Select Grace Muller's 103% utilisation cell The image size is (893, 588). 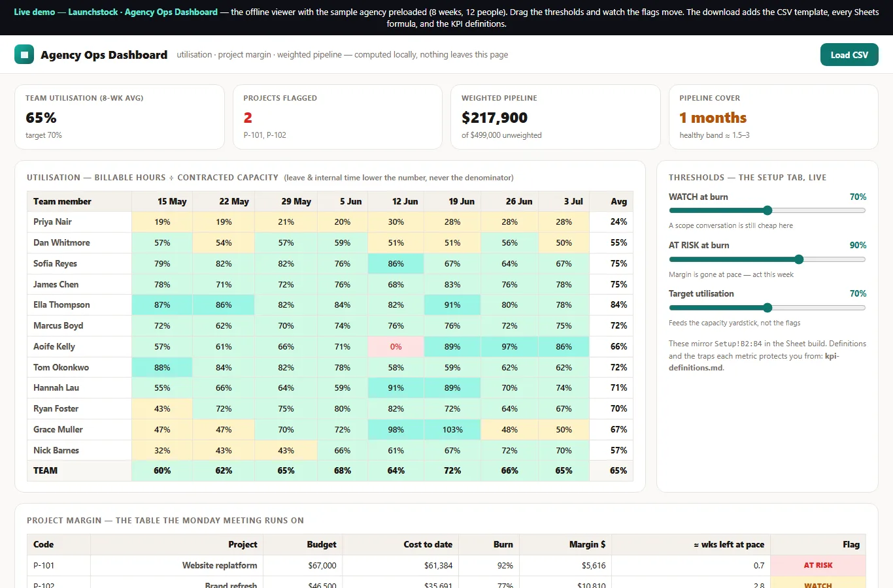(452, 430)
